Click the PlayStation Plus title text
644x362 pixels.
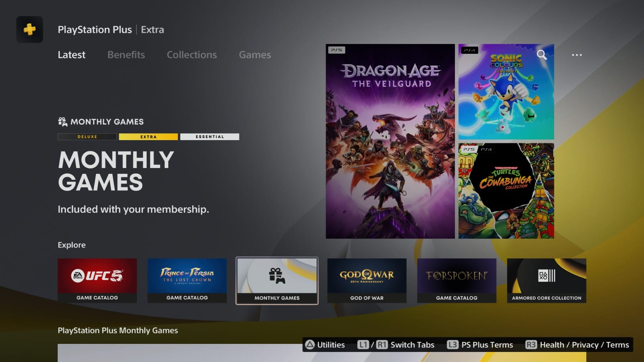(95, 30)
